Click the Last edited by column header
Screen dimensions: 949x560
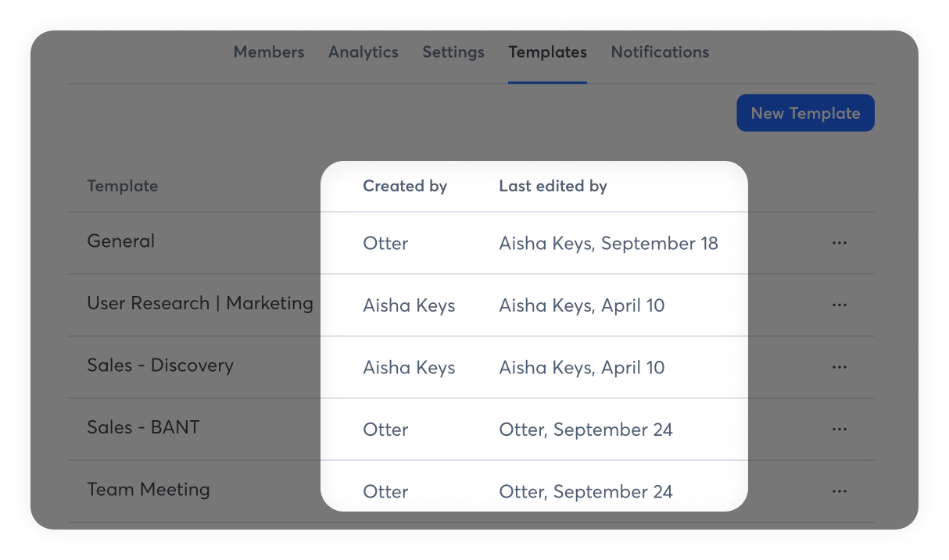[x=553, y=186]
